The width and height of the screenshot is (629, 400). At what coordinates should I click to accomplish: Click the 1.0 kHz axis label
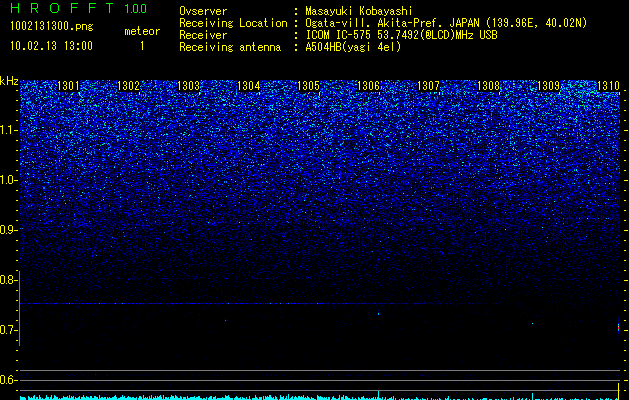(8, 180)
